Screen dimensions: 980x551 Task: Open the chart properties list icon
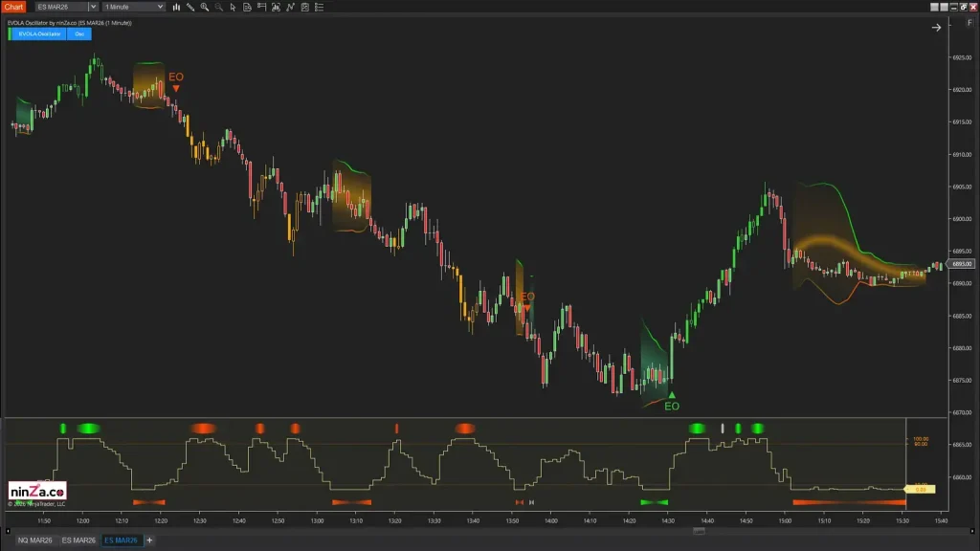tap(319, 7)
